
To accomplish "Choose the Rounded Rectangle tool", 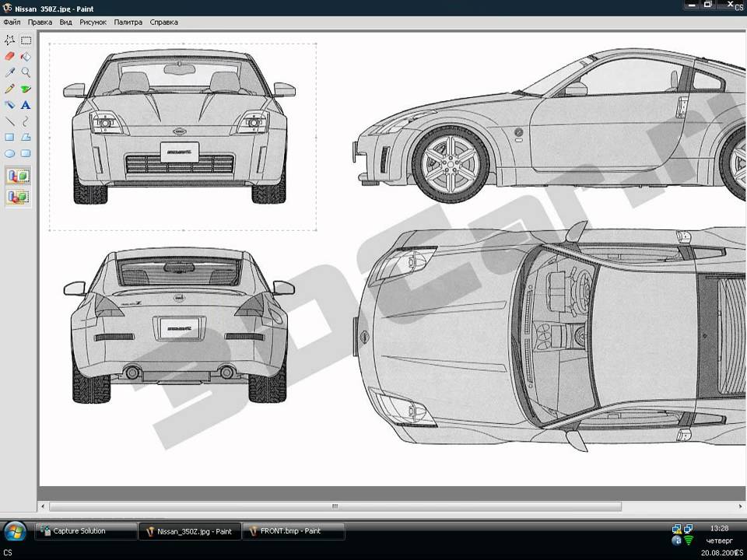I will pyautogui.click(x=26, y=153).
